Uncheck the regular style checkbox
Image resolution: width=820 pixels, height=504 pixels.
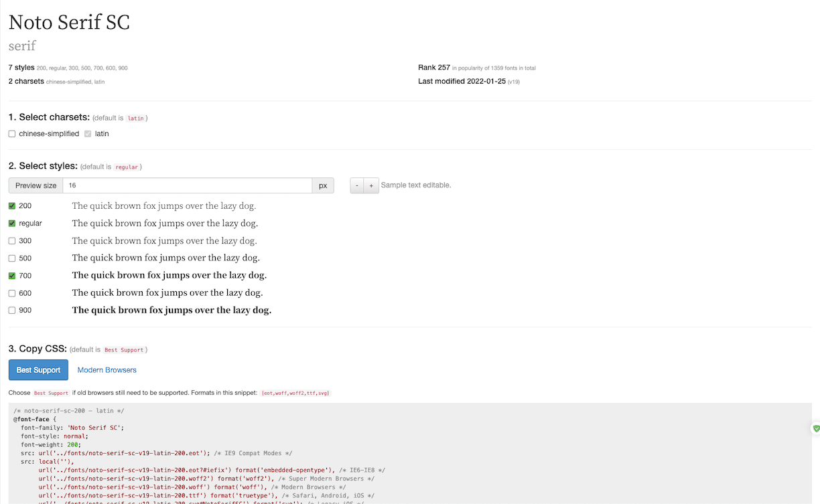tap(12, 224)
